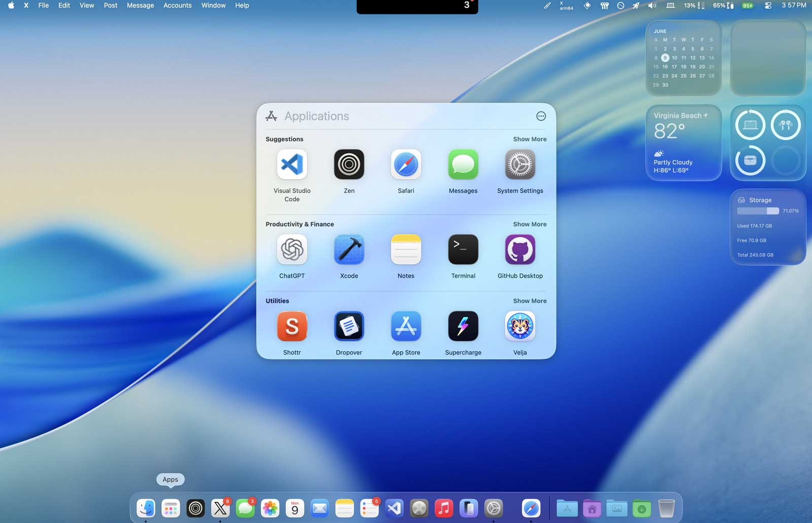Click the Safari compass in the dock
The height and width of the screenshot is (523, 812).
(x=531, y=508)
